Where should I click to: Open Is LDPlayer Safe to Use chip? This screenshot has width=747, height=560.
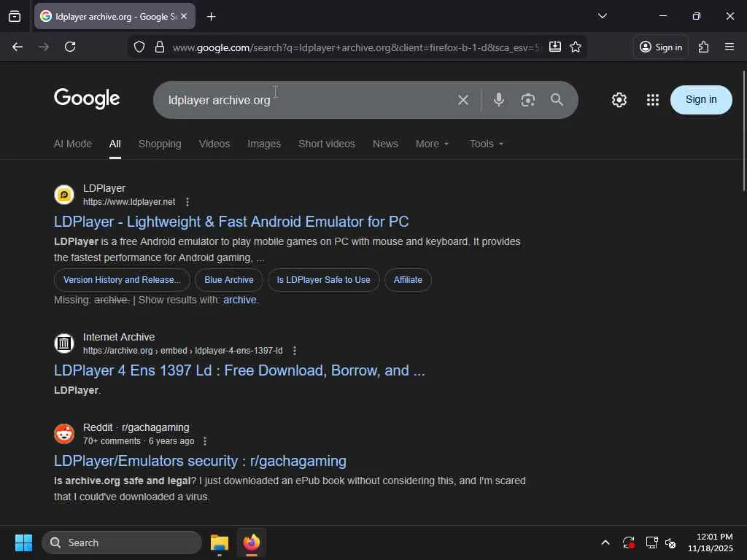(323, 280)
